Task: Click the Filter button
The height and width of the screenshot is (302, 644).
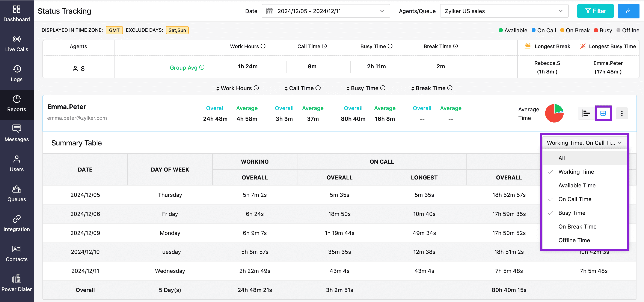Action: pos(595,11)
